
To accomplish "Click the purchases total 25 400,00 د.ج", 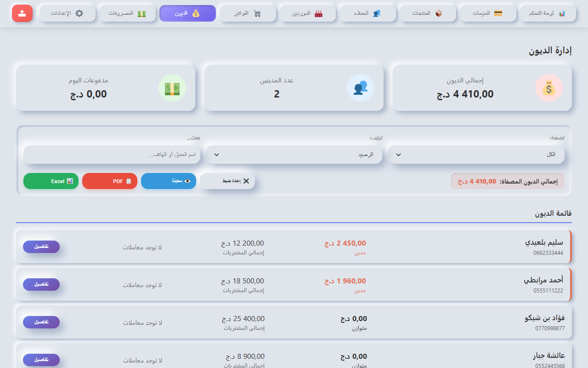I will [243, 319].
